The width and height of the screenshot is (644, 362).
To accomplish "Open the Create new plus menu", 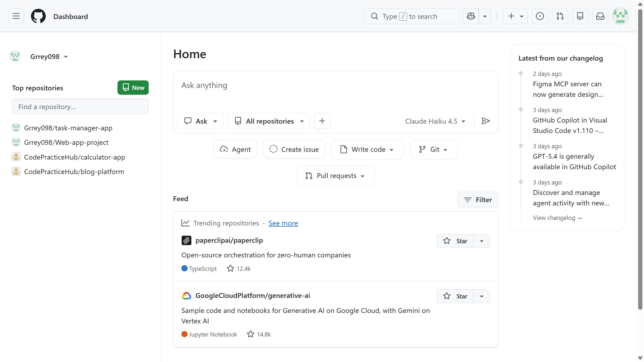I will pyautogui.click(x=515, y=16).
